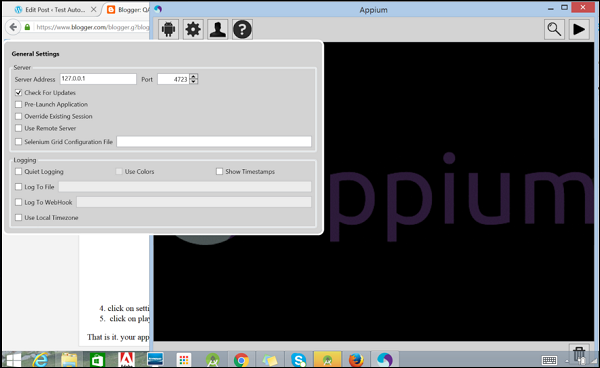Image resolution: width=600 pixels, height=368 pixels.
Task: Open the first Android Studio taskbar icon
Action: tap(212, 360)
